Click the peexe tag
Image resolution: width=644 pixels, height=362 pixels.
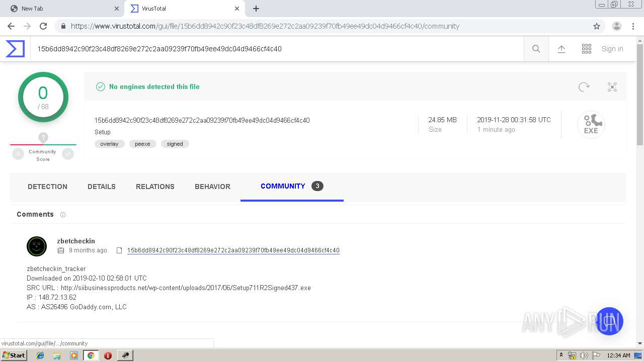(x=142, y=144)
